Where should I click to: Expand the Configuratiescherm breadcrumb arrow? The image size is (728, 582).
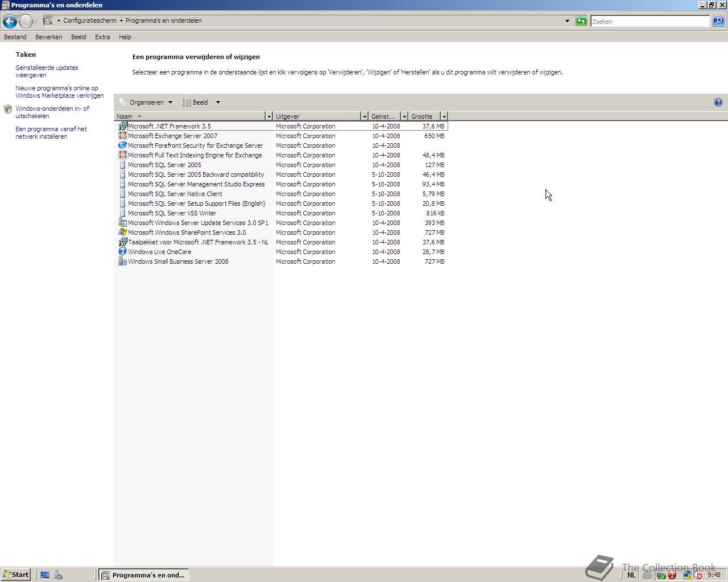(x=121, y=20)
